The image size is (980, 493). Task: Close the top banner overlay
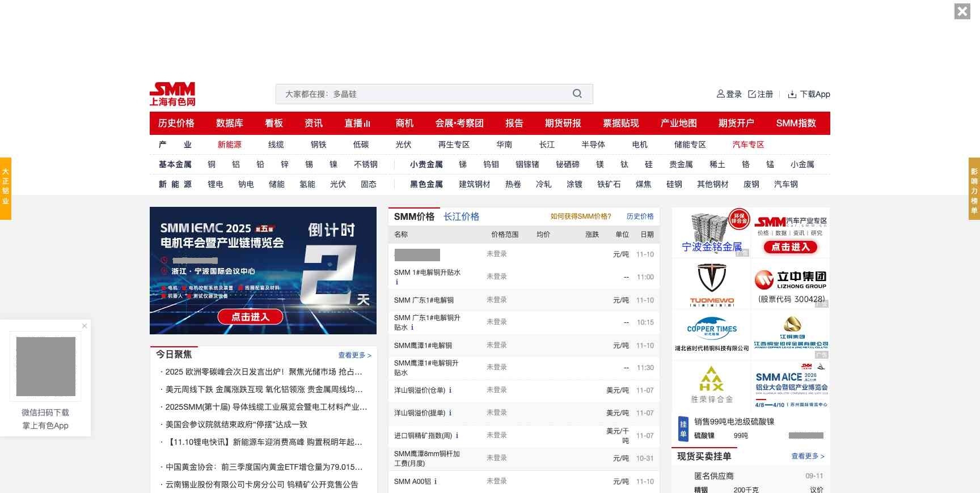pyautogui.click(x=962, y=11)
